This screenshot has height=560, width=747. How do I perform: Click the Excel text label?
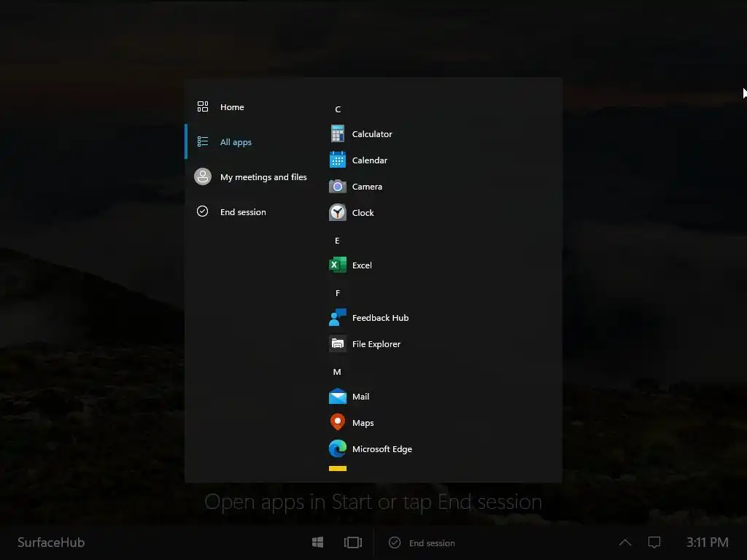click(362, 265)
